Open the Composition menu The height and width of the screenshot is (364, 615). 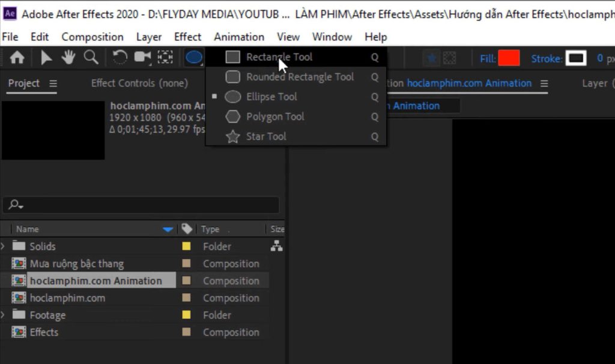pos(92,37)
